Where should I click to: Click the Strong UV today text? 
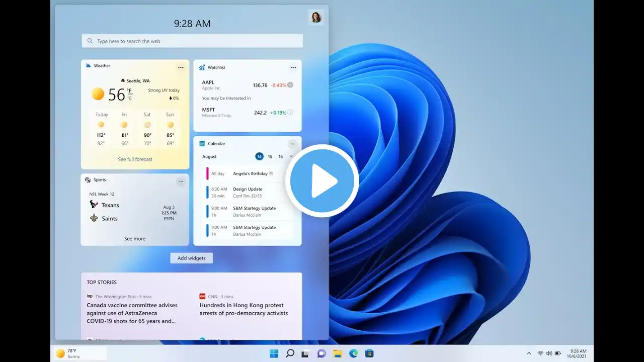164,90
